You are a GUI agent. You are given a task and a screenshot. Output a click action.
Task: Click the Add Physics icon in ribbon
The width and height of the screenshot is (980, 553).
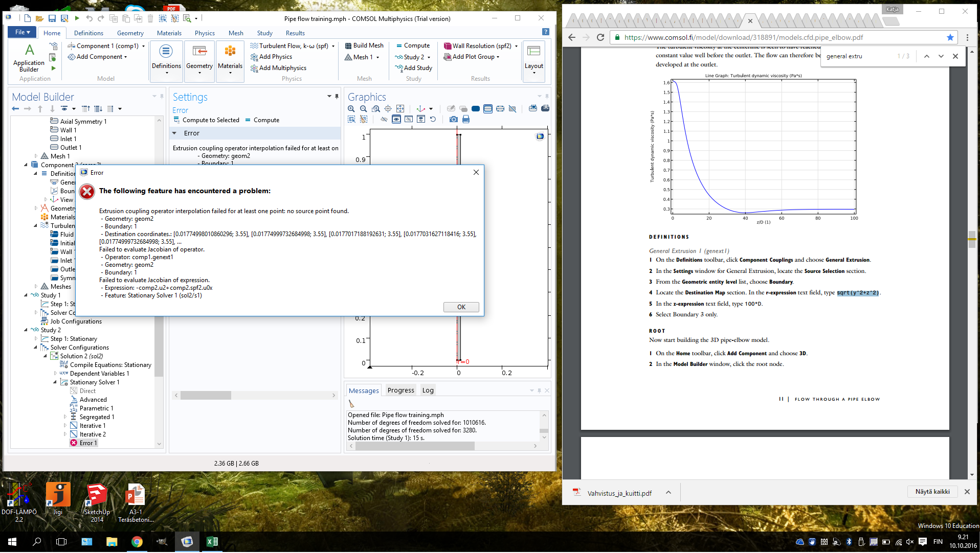point(254,57)
